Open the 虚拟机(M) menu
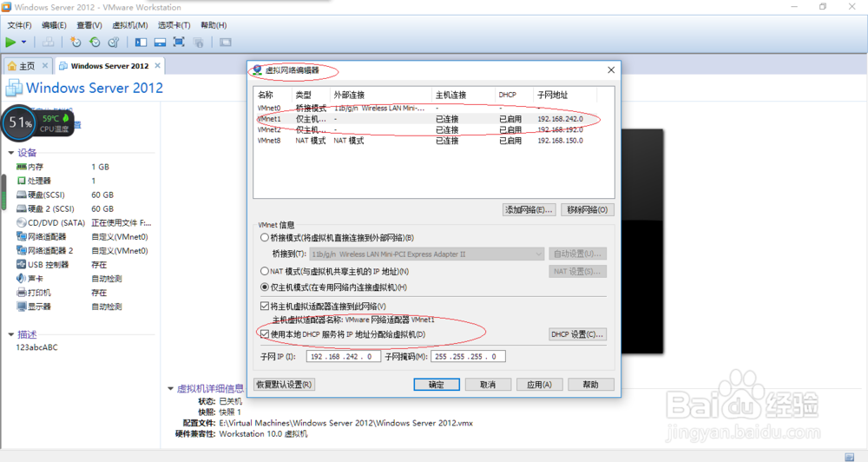This screenshot has height=462, width=868. [x=130, y=25]
